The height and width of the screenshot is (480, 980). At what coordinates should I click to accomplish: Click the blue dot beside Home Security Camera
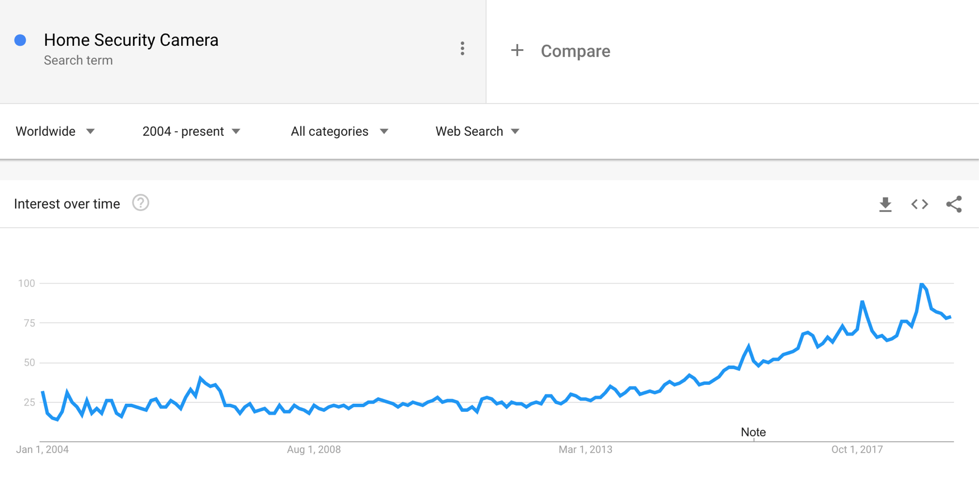pyautogui.click(x=20, y=40)
